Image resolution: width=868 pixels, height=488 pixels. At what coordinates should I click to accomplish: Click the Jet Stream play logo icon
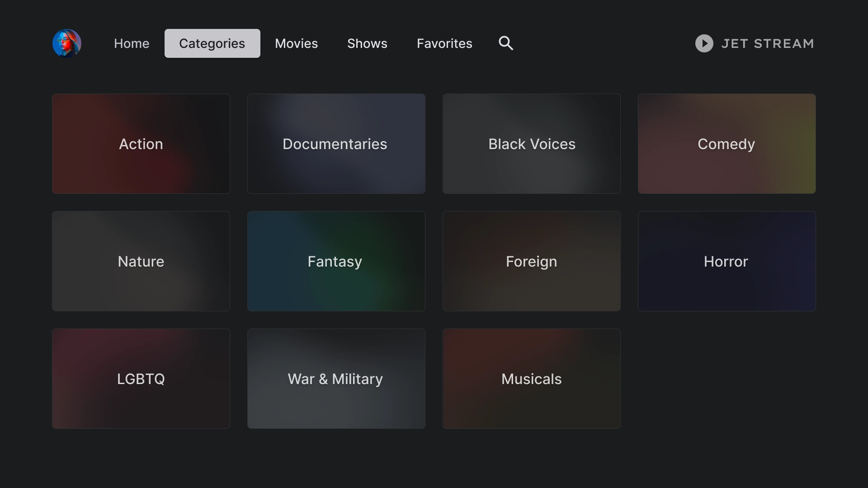pyautogui.click(x=704, y=43)
